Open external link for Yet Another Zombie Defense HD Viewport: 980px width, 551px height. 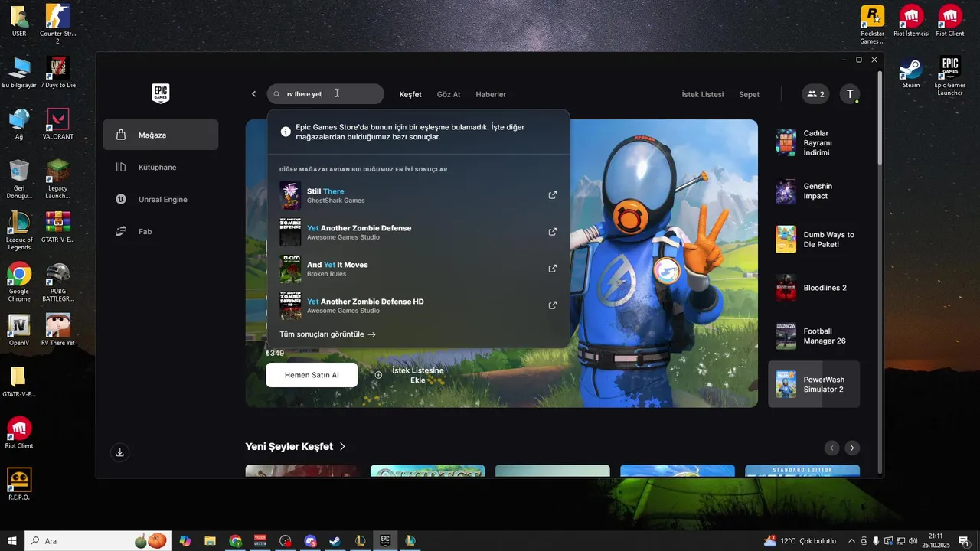coord(553,305)
